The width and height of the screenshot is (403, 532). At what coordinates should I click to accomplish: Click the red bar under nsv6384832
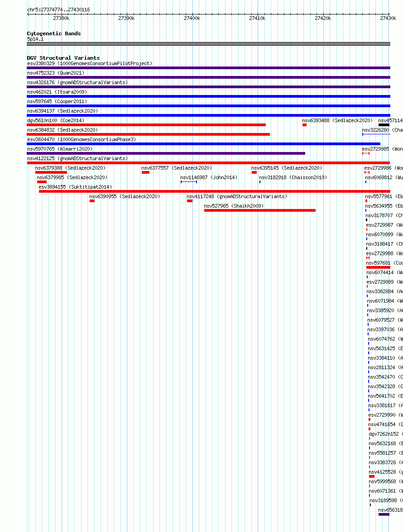pyautogui.click(x=149, y=134)
